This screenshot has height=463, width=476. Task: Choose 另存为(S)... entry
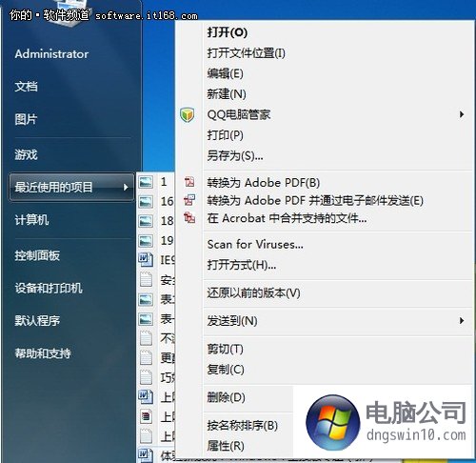click(x=235, y=156)
